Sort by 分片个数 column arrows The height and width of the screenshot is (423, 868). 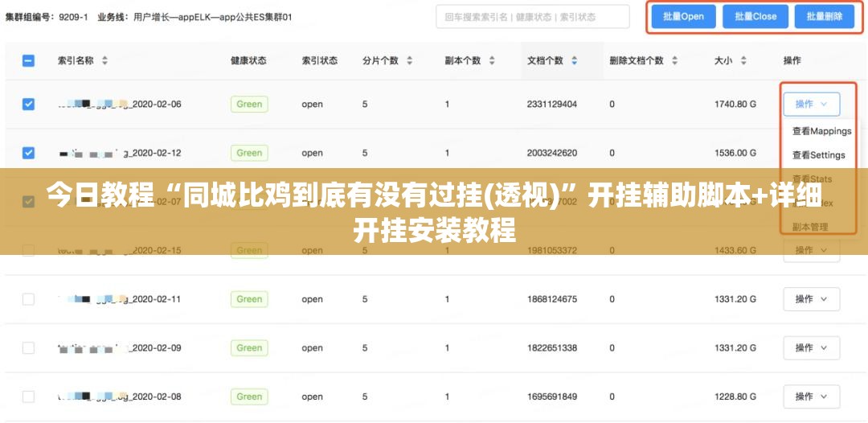(409, 61)
